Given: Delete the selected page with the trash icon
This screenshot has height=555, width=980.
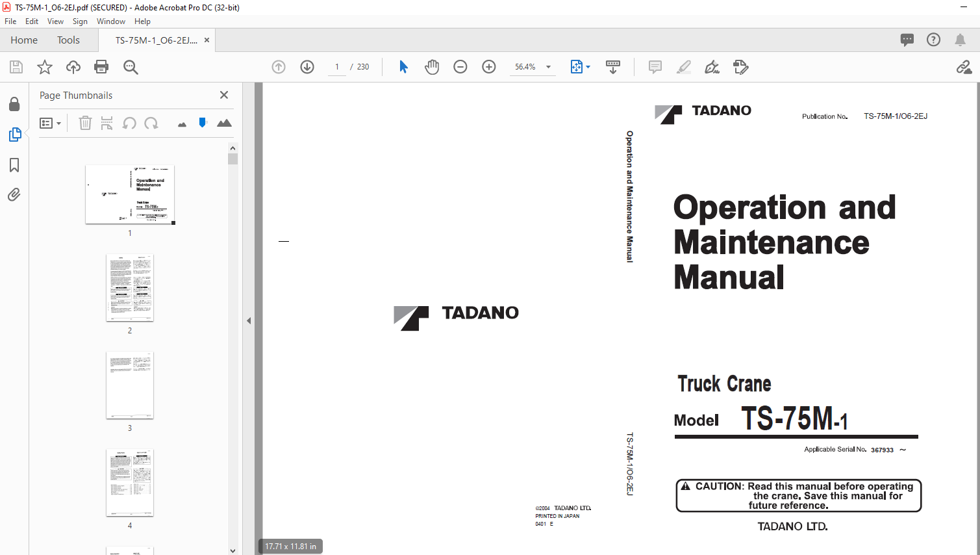Looking at the screenshot, I should (85, 123).
